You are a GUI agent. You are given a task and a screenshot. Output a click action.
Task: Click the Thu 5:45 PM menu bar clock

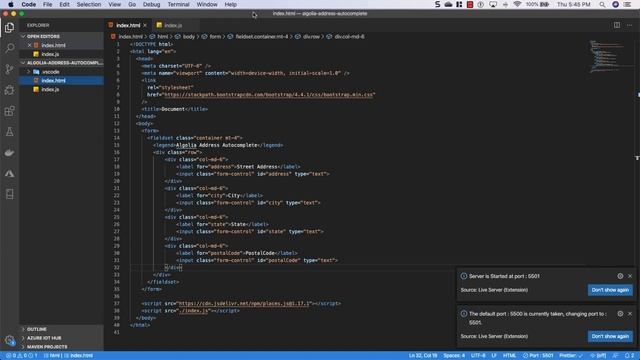[573, 4]
